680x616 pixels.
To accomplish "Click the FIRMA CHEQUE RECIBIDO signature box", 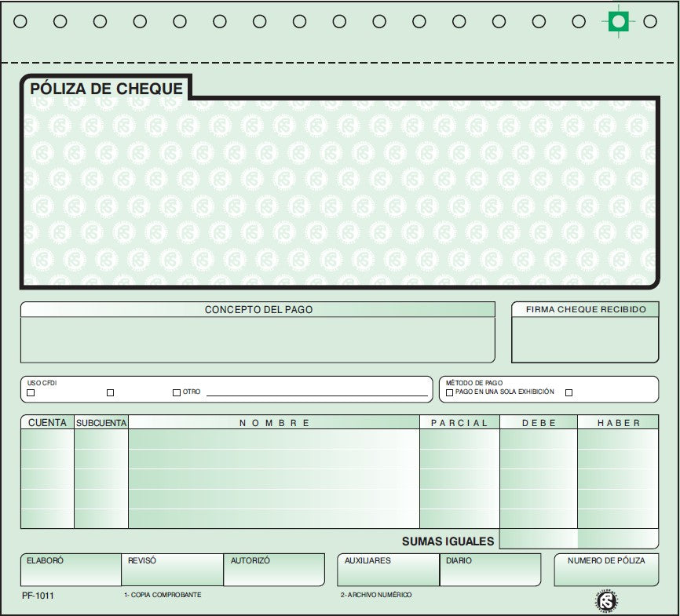I will [x=585, y=339].
